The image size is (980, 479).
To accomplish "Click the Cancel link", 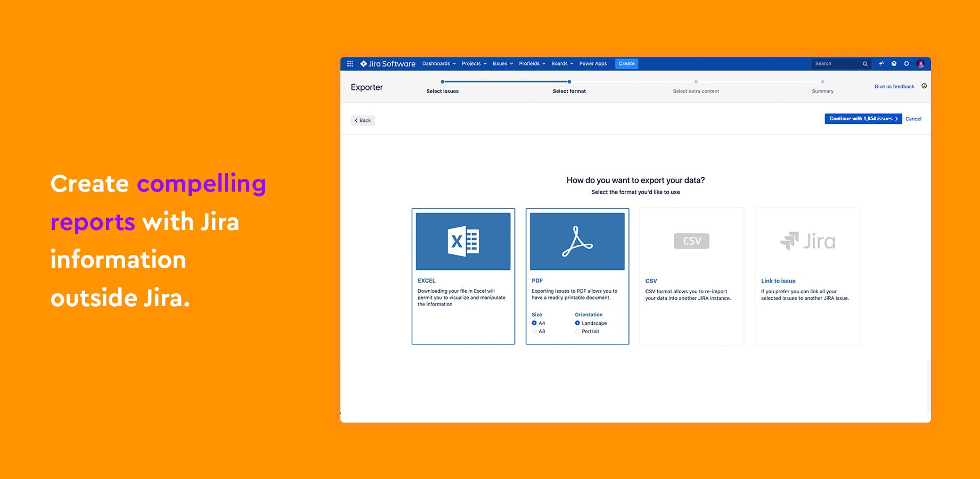I will pos(913,119).
